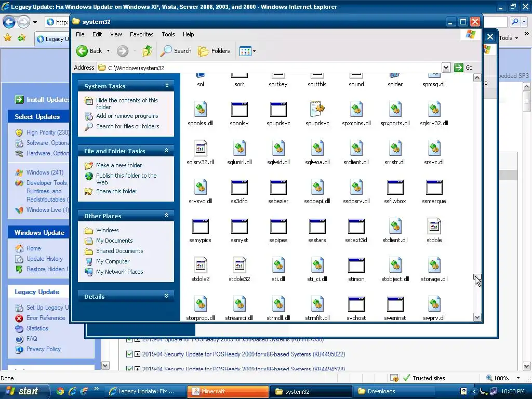Click the Forward arrow in system32
This screenshot has height=399, width=532.
[123, 51]
